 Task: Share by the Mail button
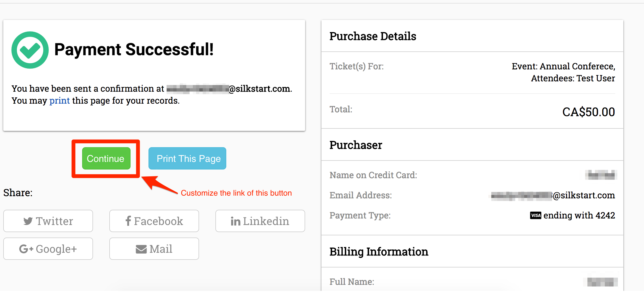154,249
